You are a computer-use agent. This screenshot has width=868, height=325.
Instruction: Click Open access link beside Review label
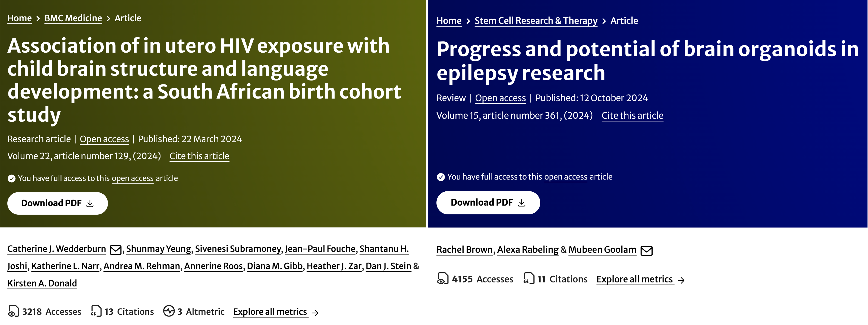coord(500,98)
